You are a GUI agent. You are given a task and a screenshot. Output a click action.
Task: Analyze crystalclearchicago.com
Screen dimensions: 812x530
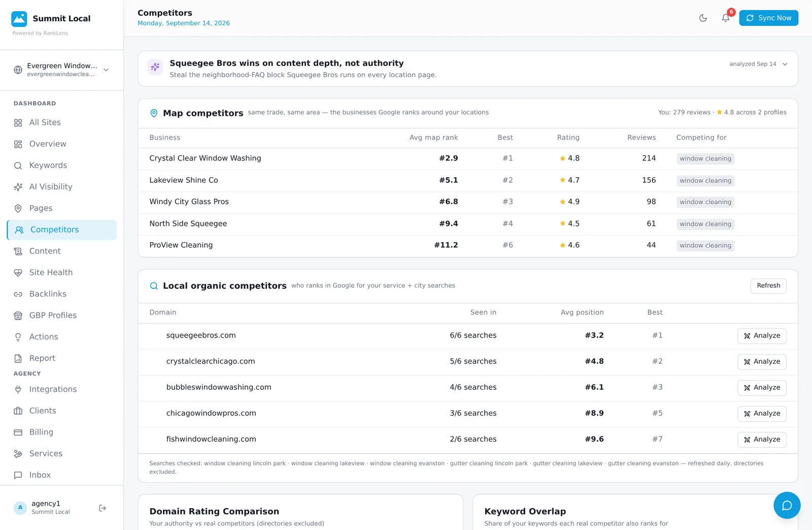(x=762, y=362)
